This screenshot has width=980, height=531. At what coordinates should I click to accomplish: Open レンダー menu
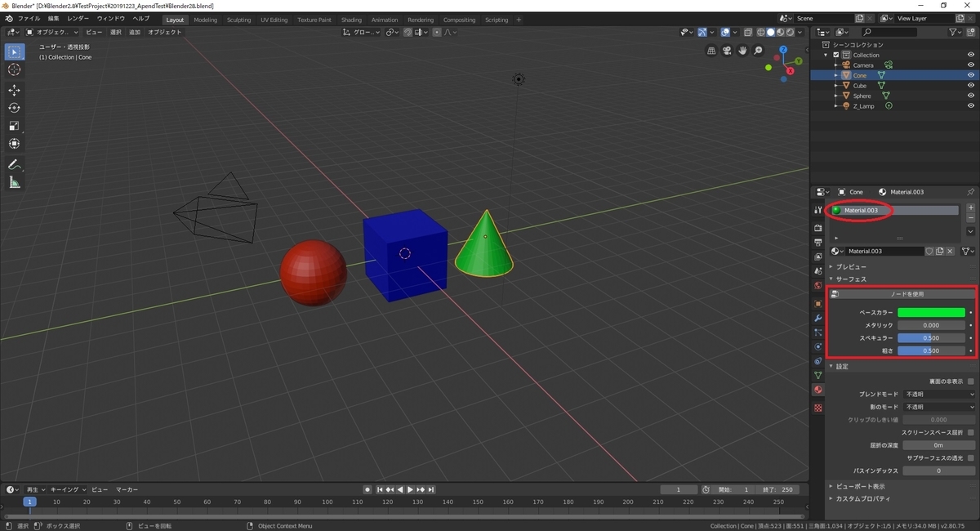(x=78, y=18)
